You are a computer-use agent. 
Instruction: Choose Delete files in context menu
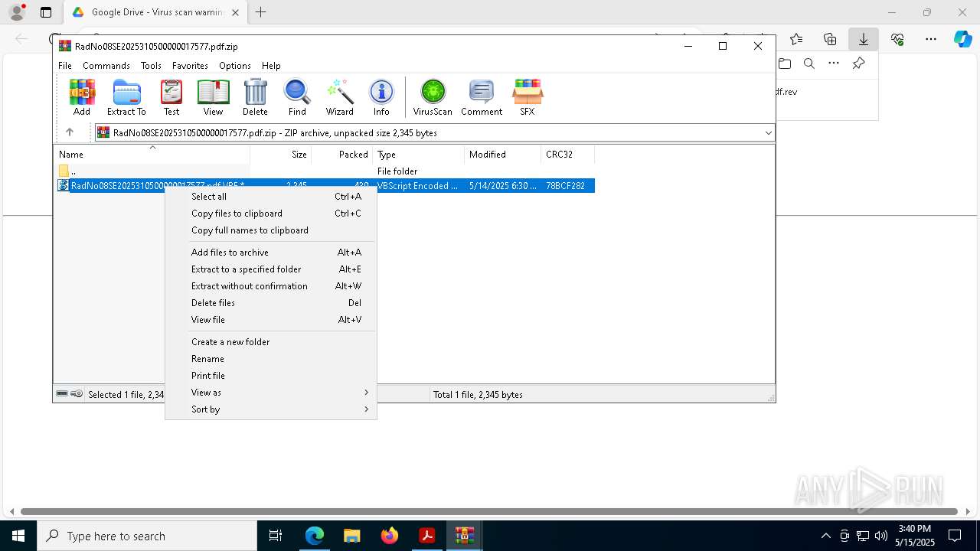pyautogui.click(x=271, y=303)
